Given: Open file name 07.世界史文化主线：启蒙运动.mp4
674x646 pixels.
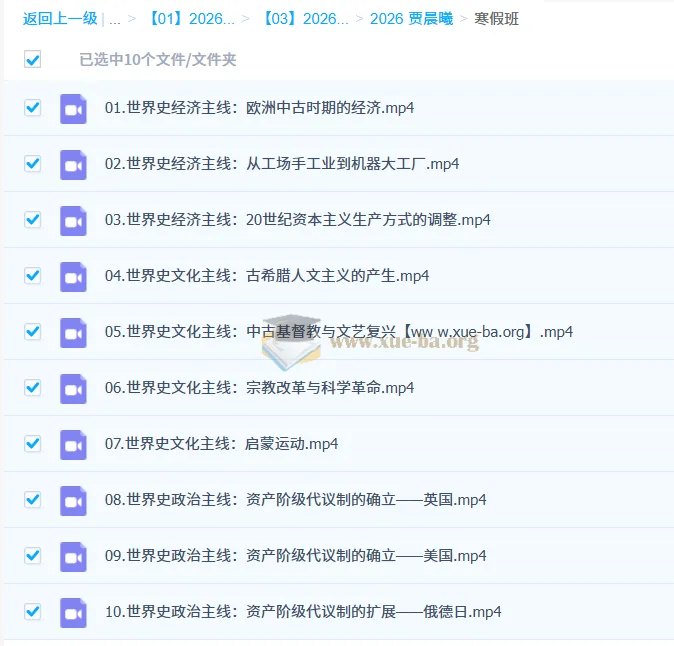Looking at the screenshot, I should [x=221, y=444].
